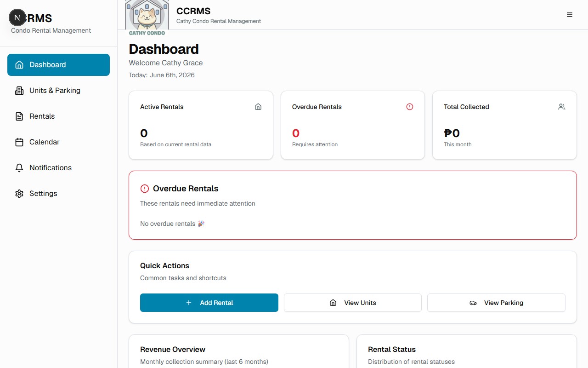588x368 pixels.
Task: Click the house icon in View Units
Action: point(333,303)
